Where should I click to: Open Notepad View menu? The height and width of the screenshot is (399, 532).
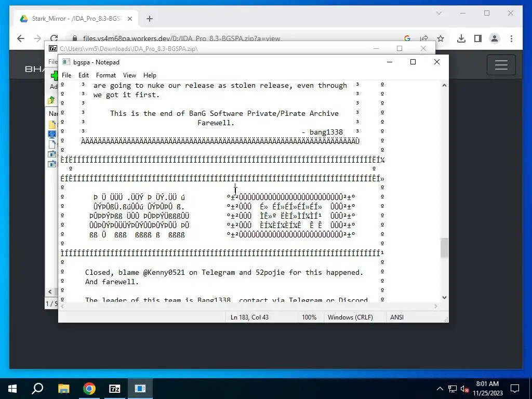point(129,75)
